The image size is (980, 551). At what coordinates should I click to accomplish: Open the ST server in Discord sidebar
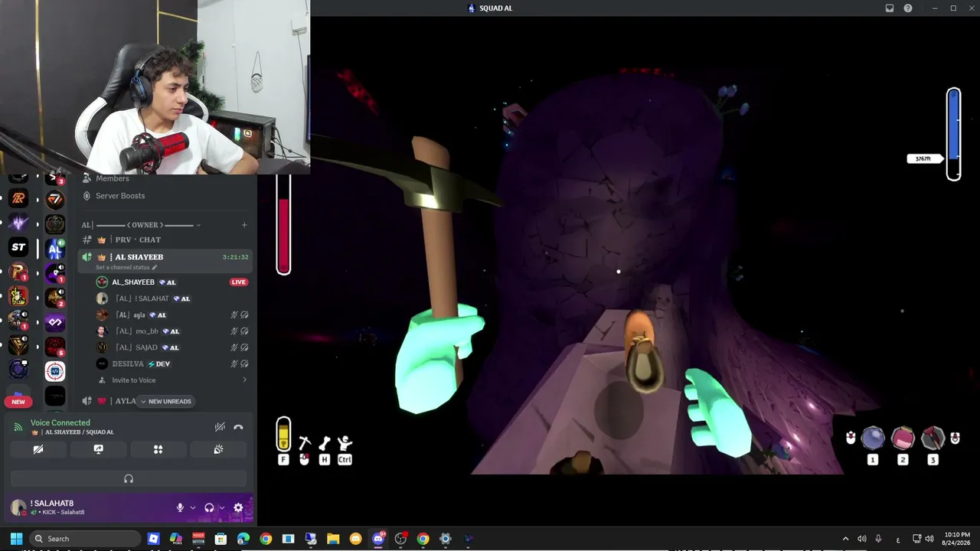(x=18, y=247)
